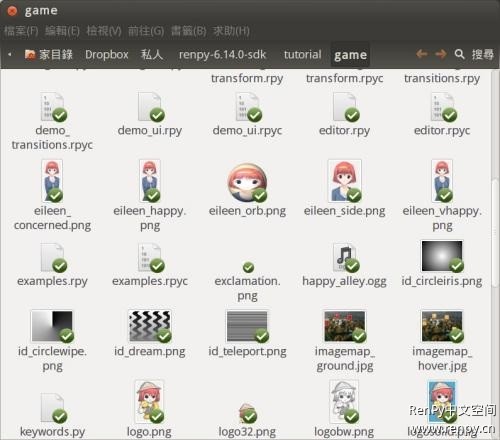
Task: Select the logo32.png small icon
Action: pos(248,413)
